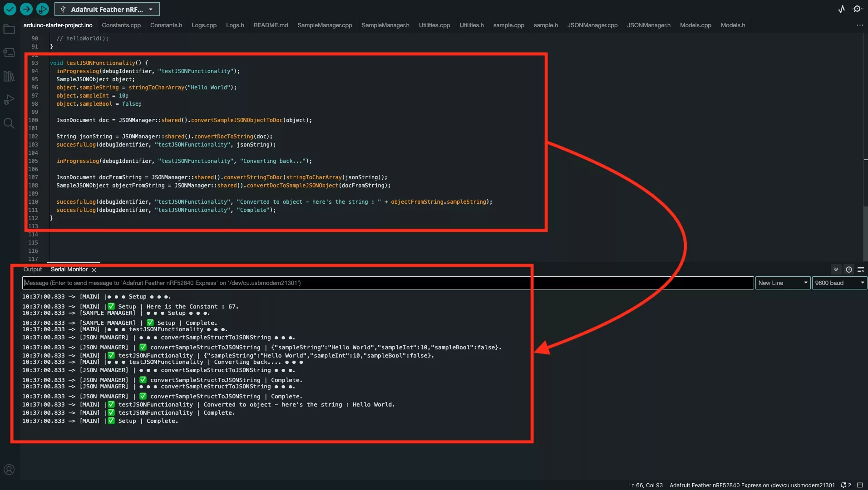Open the README.md tab
868x490 pixels.
(271, 25)
